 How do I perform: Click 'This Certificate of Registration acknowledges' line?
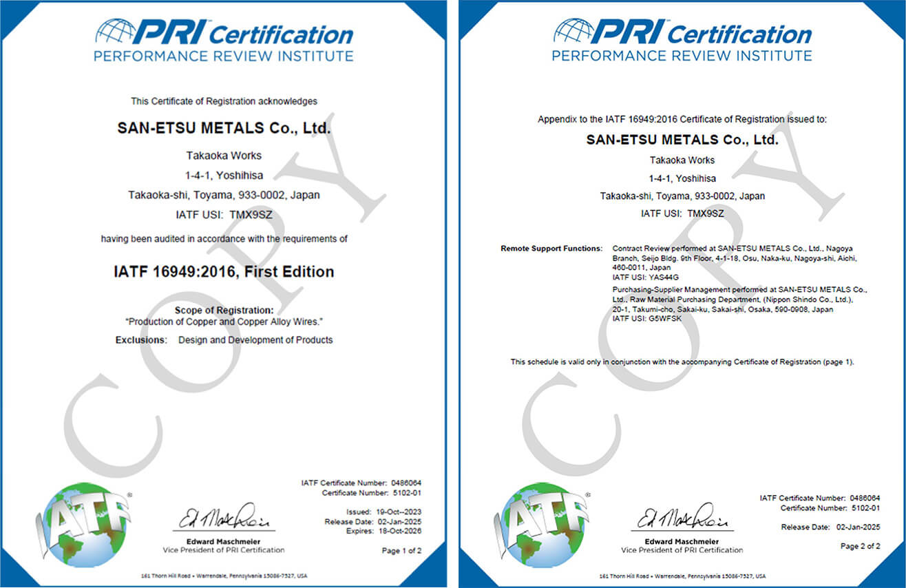click(224, 101)
